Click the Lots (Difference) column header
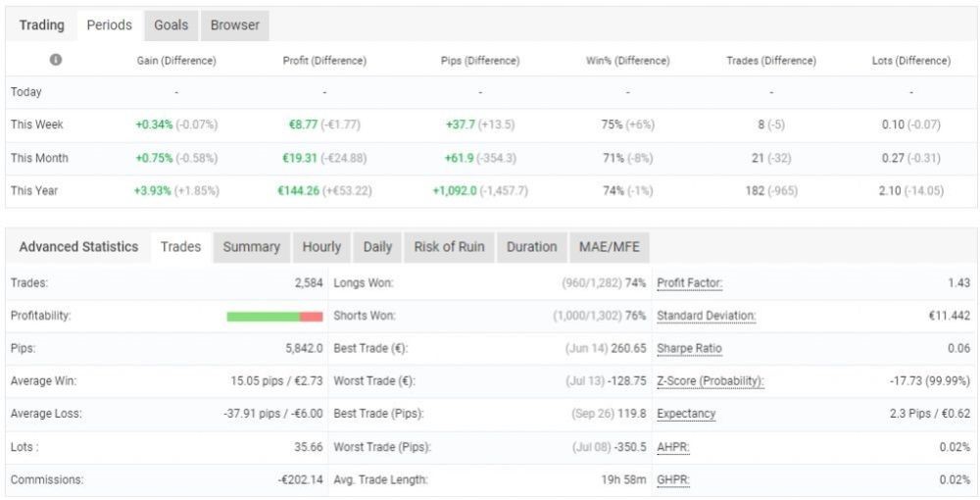980x500 pixels. [x=911, y=61]
